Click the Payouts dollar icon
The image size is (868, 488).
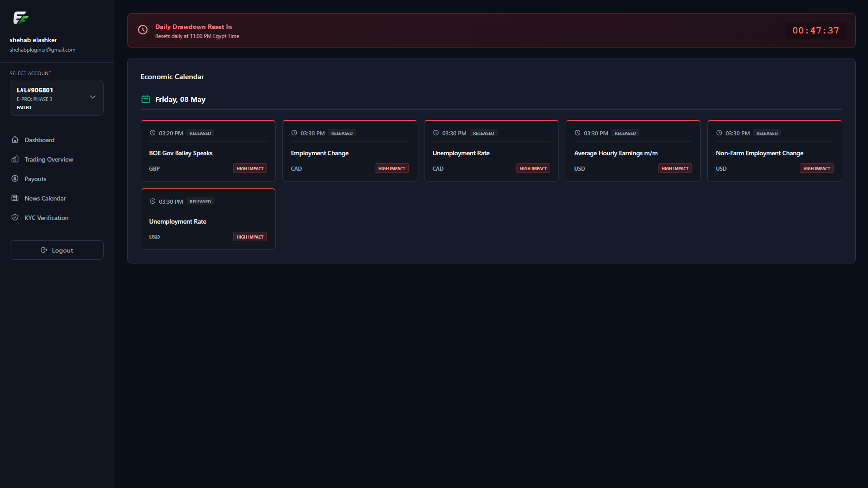[x=15, y=179]
